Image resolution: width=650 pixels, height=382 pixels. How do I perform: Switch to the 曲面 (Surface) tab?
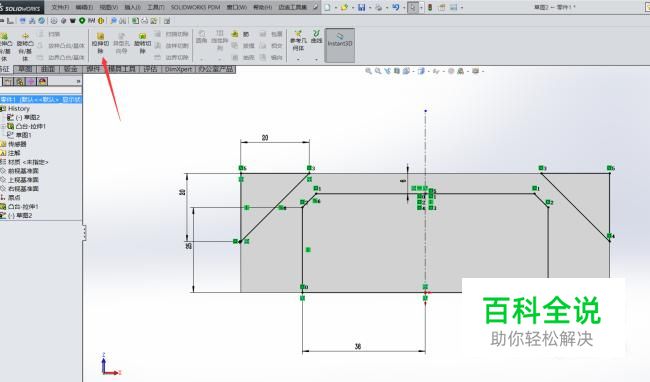(48, 69)
